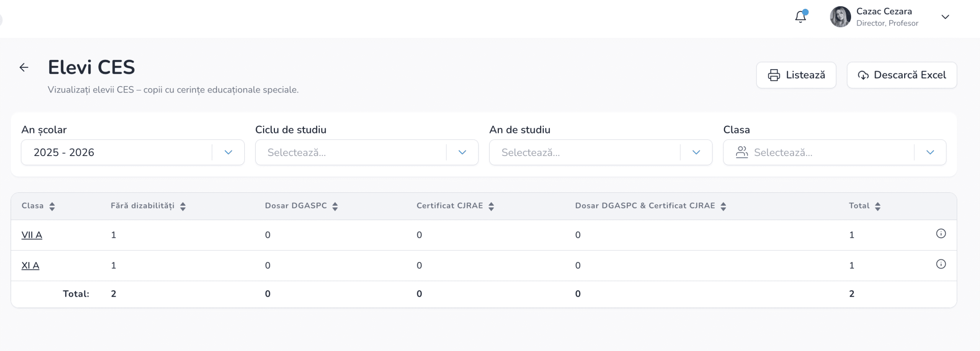Click the Descarcă Excel button

tap(902, 75)
